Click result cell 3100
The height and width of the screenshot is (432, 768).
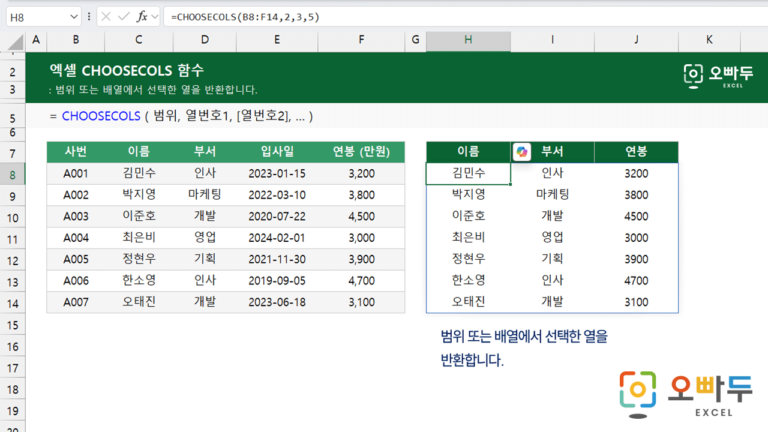tap(636, 302)
